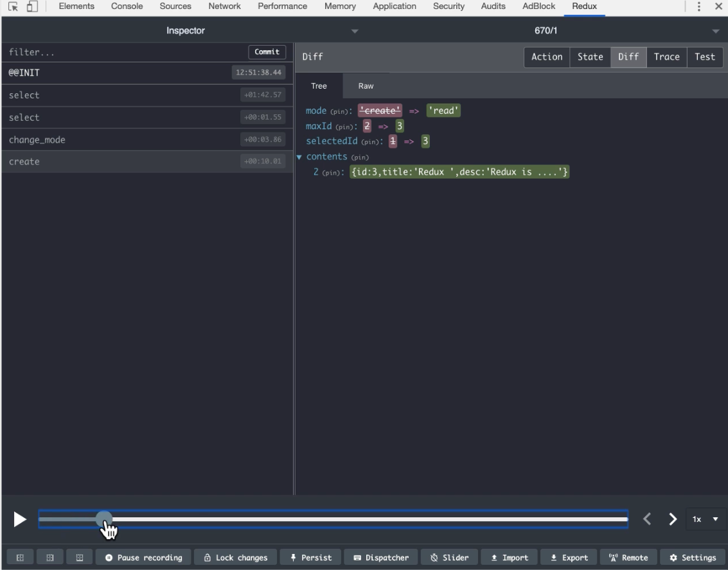Click the new contents item value {id:3,...}
This screenshot has width=728, height=570.
(x=459, y=172)
